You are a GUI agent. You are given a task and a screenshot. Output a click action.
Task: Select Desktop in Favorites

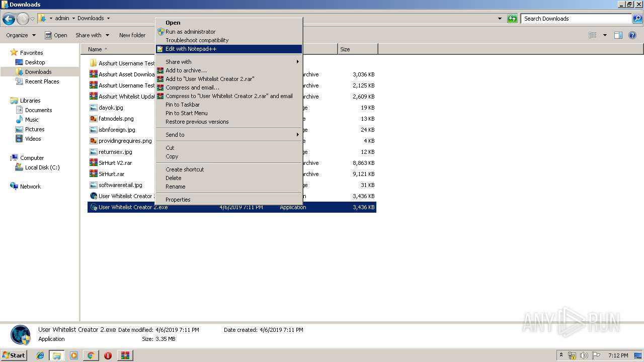pos(35,62)
